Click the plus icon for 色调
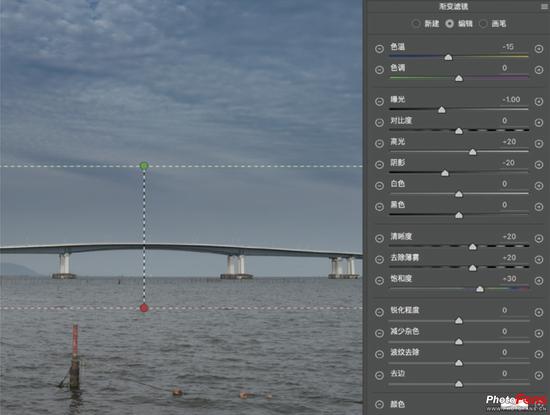This screenshot has width=550, height=415. coord(539,70)
